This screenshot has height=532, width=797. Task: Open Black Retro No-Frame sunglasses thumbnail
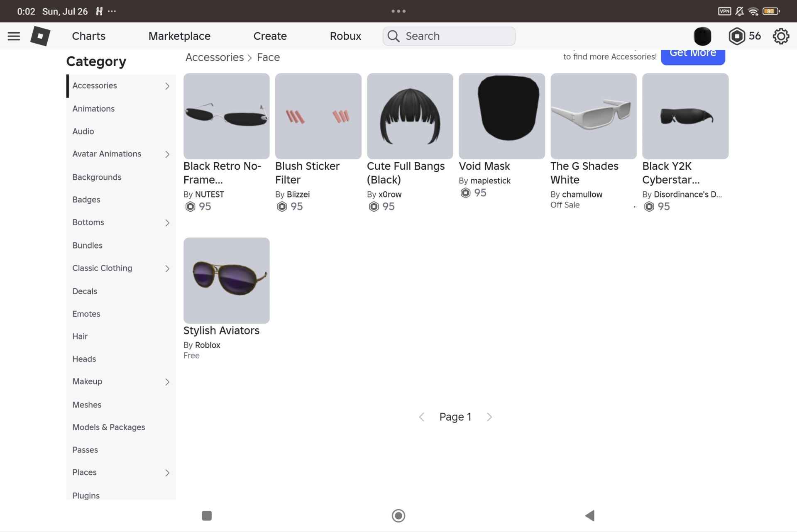pyautogui.click(x=226, y=116)
